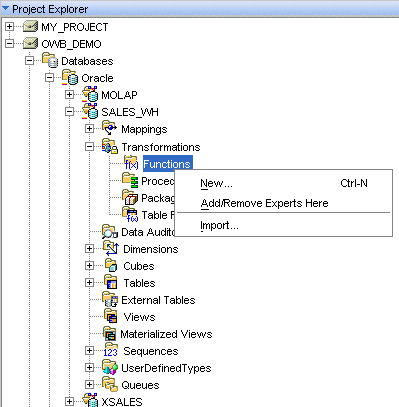Viewport: 399px width, 407px height.
Task: Expand the Dimensions node
Action: [x=89, y=248]
